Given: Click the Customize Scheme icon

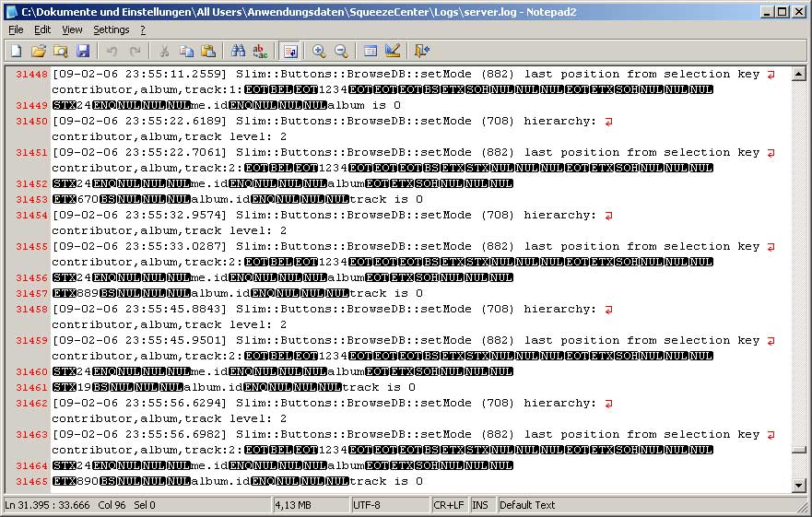Looking at the screenshot, I should [393, 52].
